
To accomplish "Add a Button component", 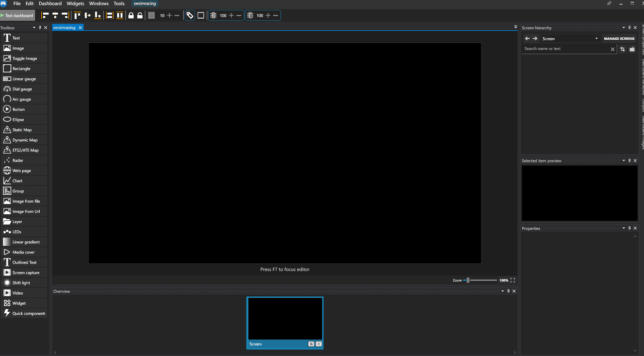I will coord(24,109).
